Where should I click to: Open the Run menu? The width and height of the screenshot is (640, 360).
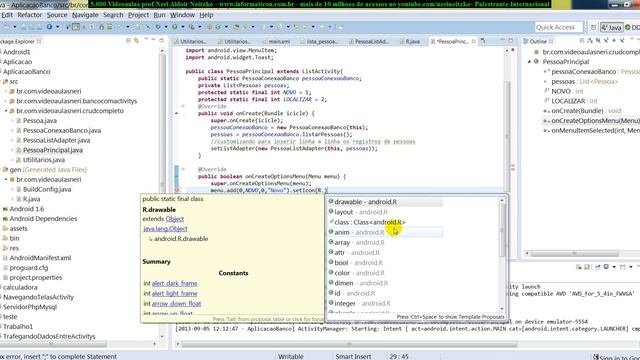pyautogui.click(x=159, y=15)
